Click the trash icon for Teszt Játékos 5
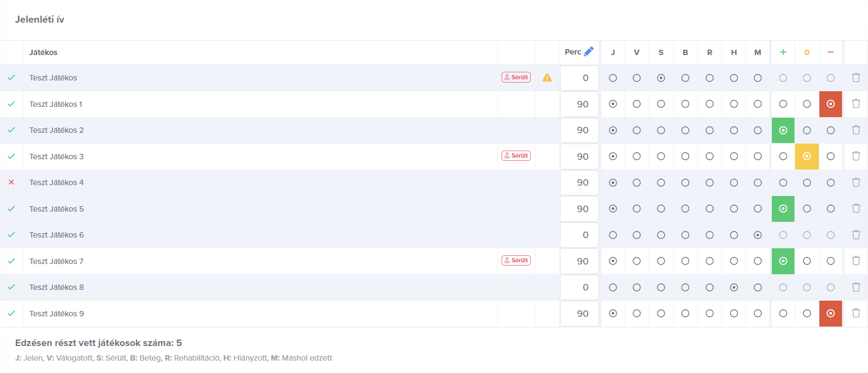 click(856, 208)
